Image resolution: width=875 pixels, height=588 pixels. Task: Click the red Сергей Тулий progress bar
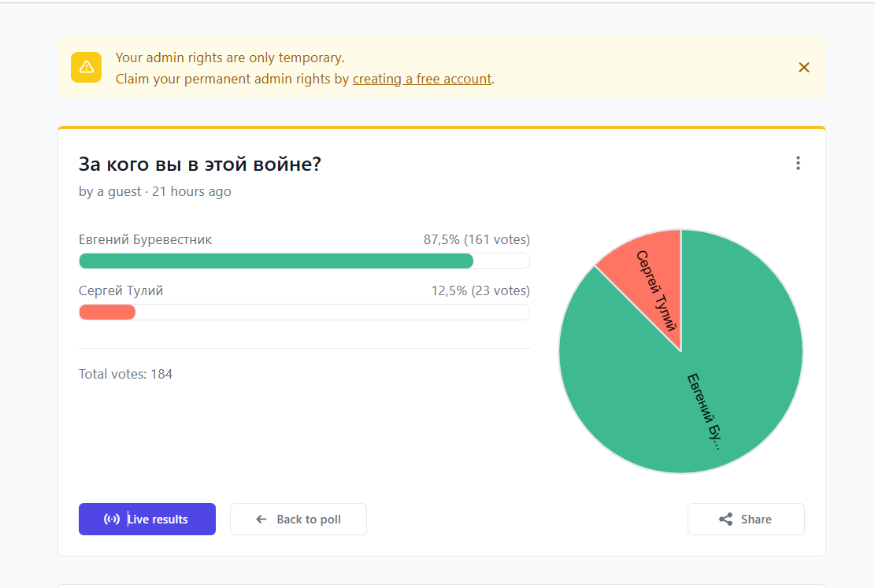point(107,312)
